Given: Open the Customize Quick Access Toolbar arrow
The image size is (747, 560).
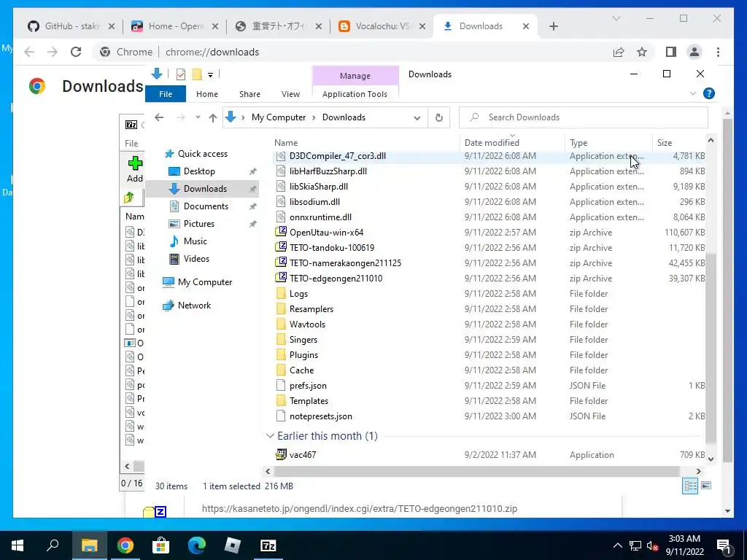Looking at the screenshot, I should pos(210,75).
